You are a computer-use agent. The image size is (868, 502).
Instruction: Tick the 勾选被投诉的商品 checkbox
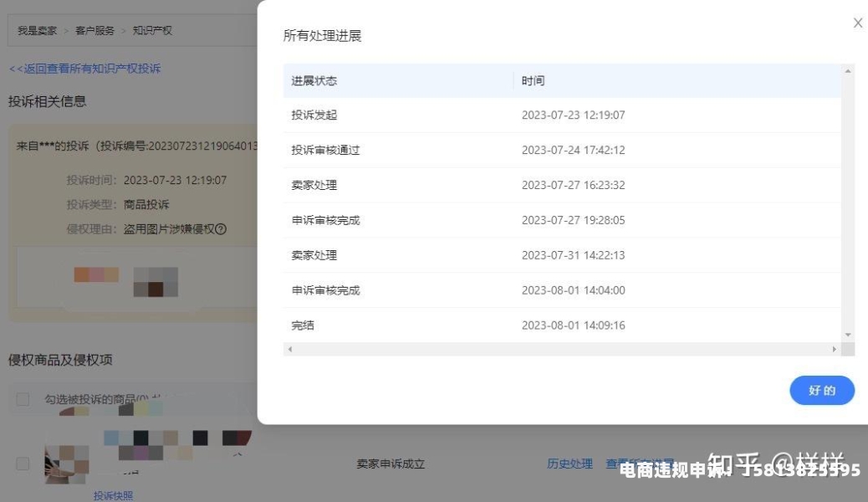pyautogui.click(x=23, y=400)
